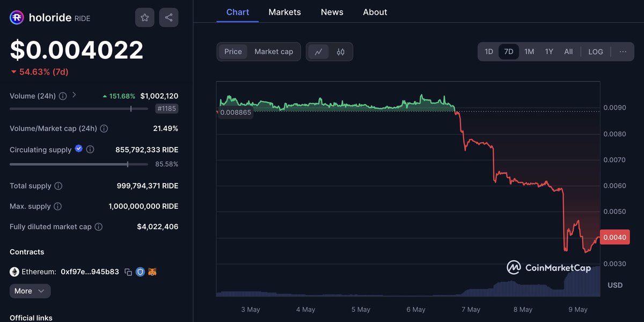Share holoride page via share icon

click(169, 18)
